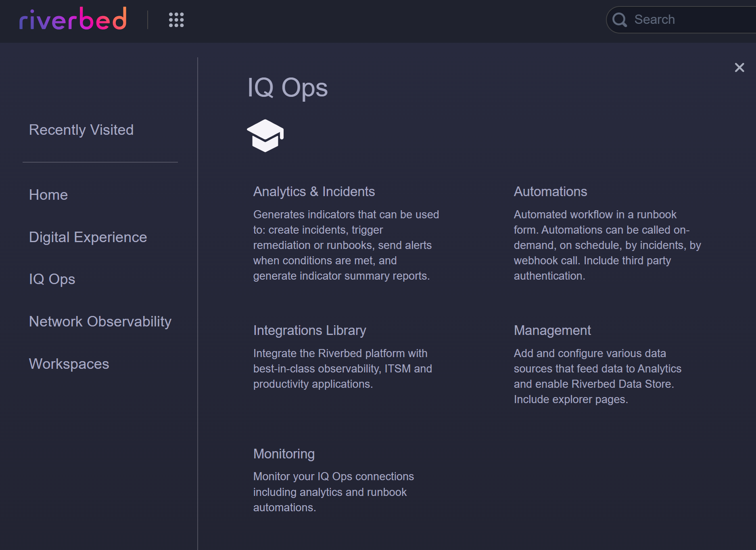Open Integrations Library link

(x=309, y=330)
